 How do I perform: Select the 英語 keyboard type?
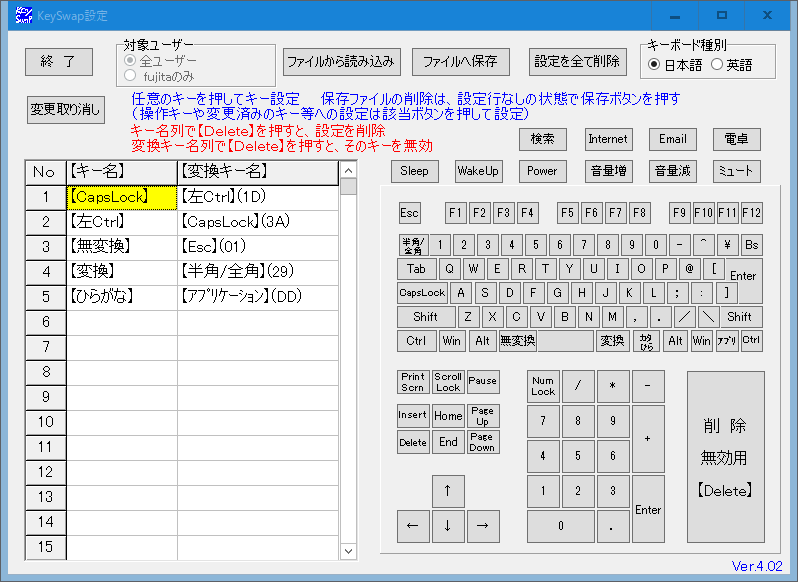(x=716, y=65)
